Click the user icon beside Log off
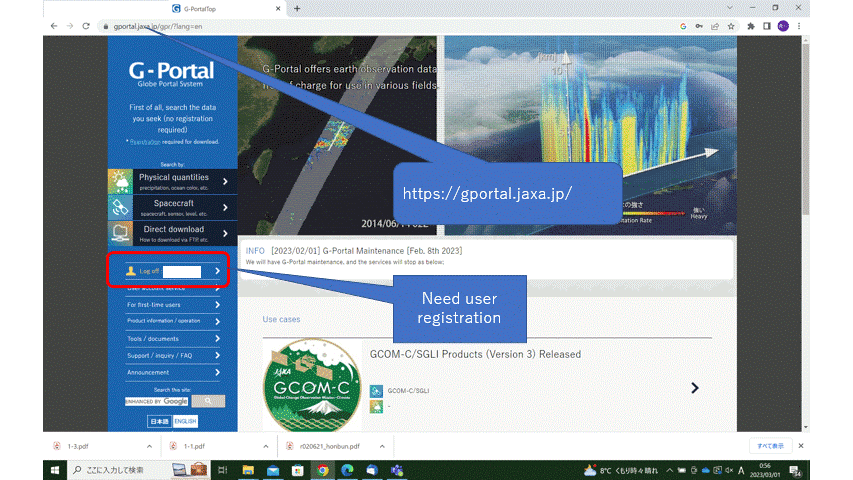The image size is (853, 480). (x=131, y=270)
